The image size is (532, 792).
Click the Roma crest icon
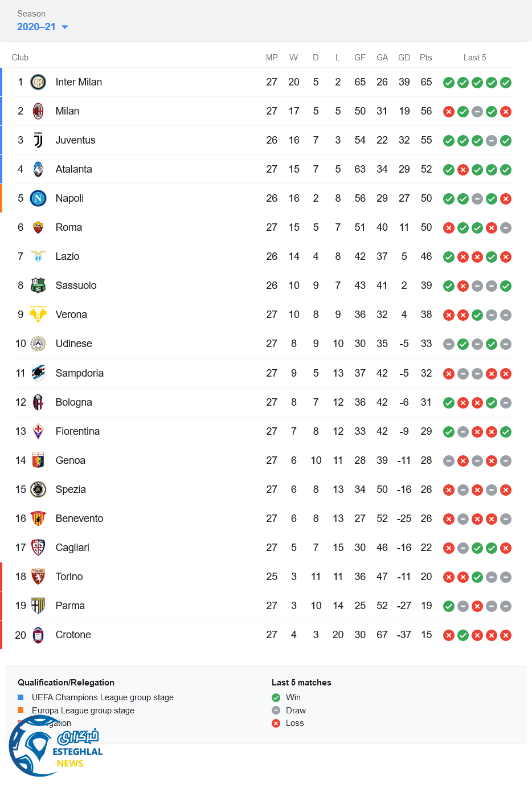pos(38,227)
